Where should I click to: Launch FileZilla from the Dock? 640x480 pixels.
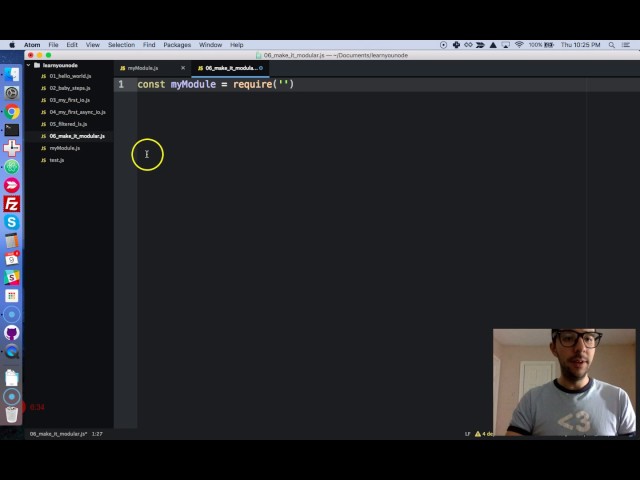pos(11,204)
